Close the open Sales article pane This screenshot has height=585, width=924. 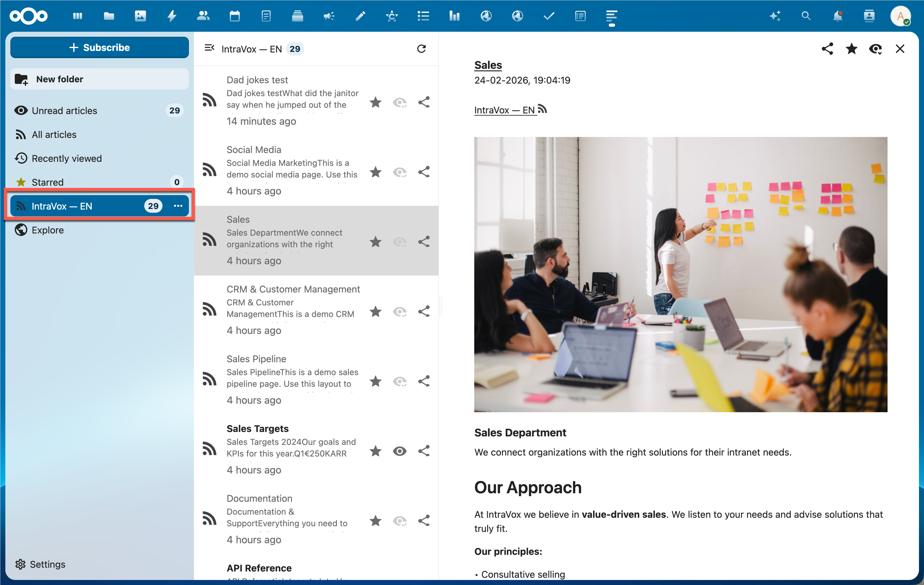[x=900, y=49]
